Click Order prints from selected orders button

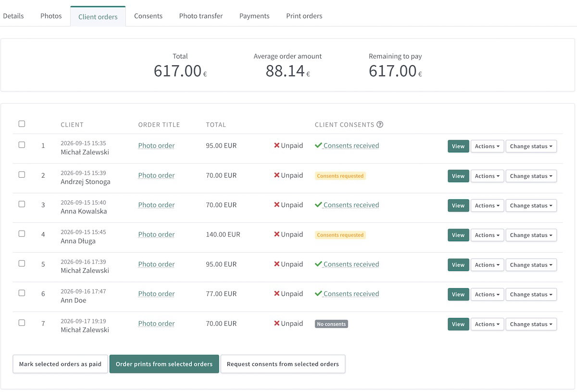[164, 364]
